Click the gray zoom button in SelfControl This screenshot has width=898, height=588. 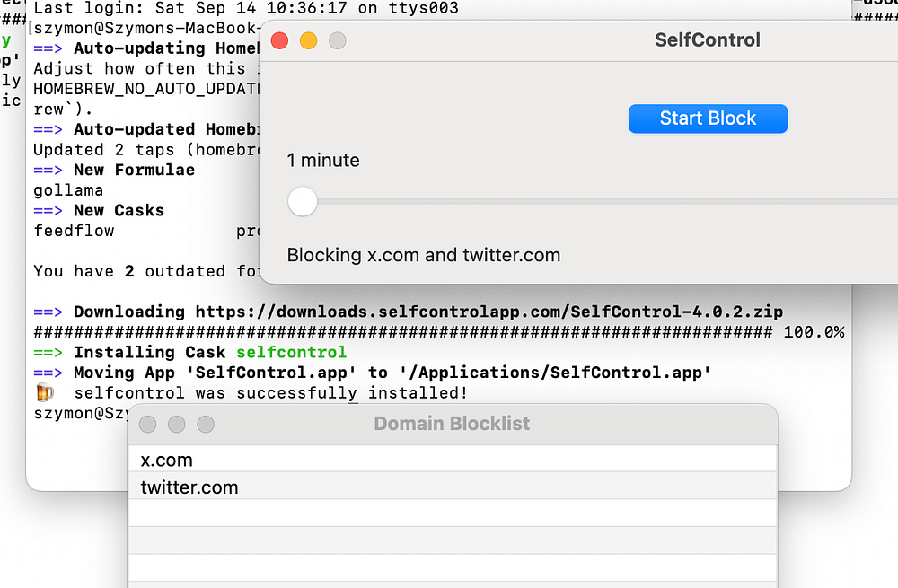pyautogui.click(x=337, y=40)
